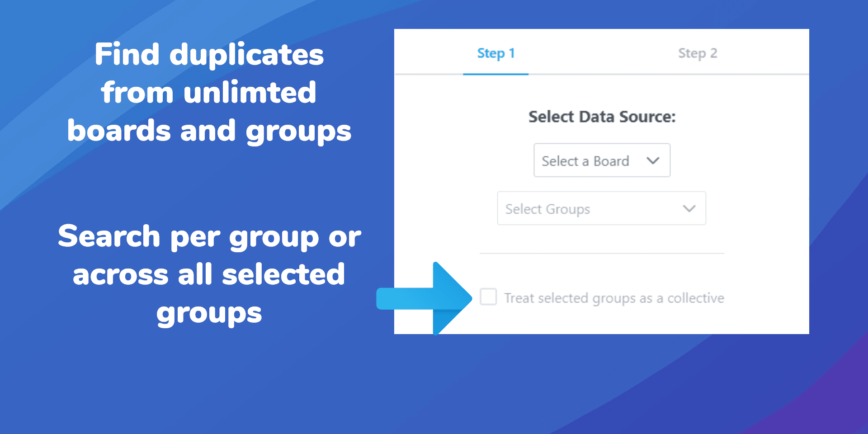The height and width of the screenshot is (434, 868).
Task: Click the 'Select Groups' placeholder text
Action: 547,209
